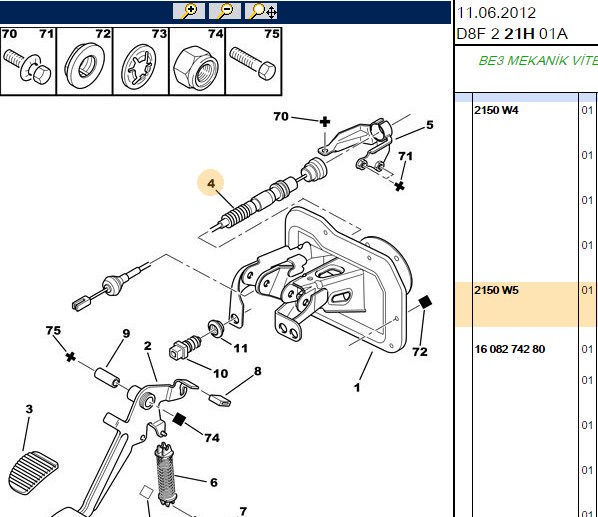Select part number 2 lever label
Viewport: 598px width, 517px height.
coord(148,345)
